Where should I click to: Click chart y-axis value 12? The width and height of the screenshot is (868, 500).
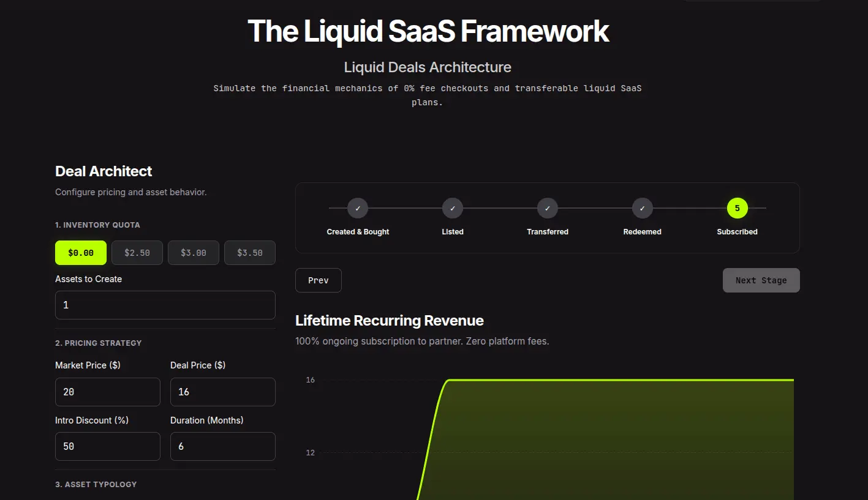(311, 453)
